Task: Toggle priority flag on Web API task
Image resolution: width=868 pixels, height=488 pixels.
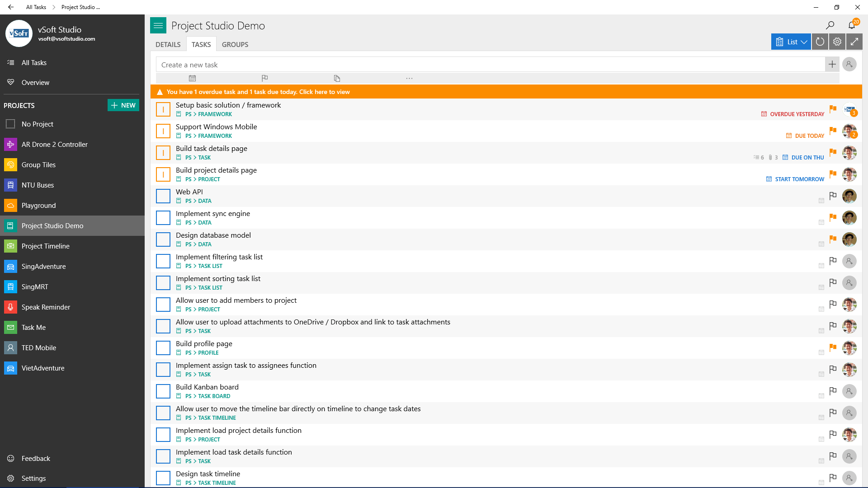Action: [833, 196]
